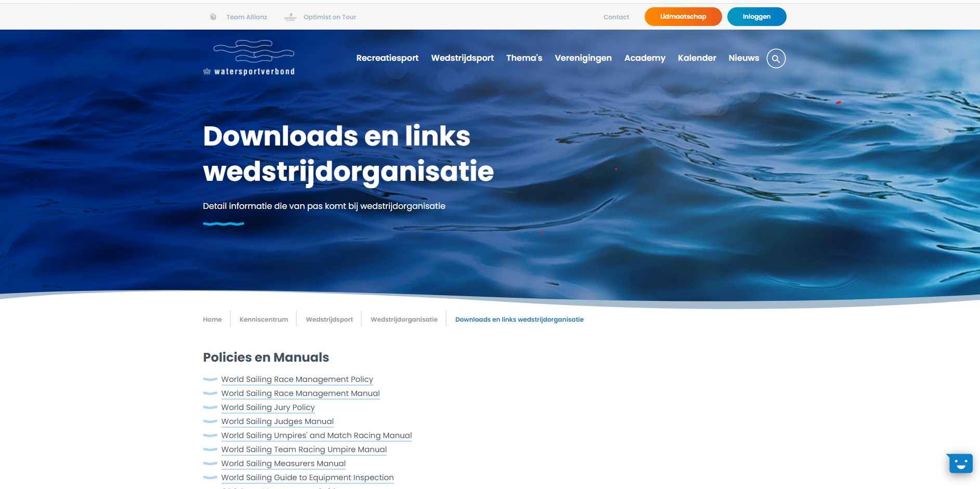This screenshot has height=489, width=980.
Task: Select Wedstrijdsport in the main navigation
Action: (x=462, y=58)
